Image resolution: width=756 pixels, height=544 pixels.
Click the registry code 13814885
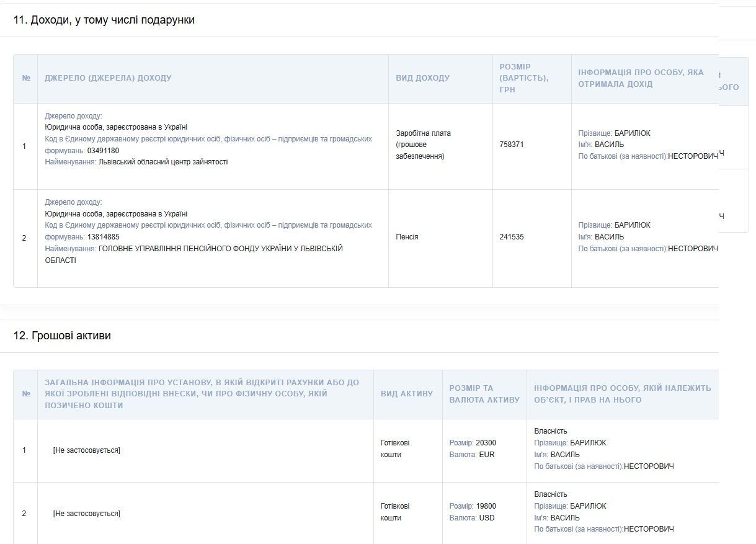[103, 237]
